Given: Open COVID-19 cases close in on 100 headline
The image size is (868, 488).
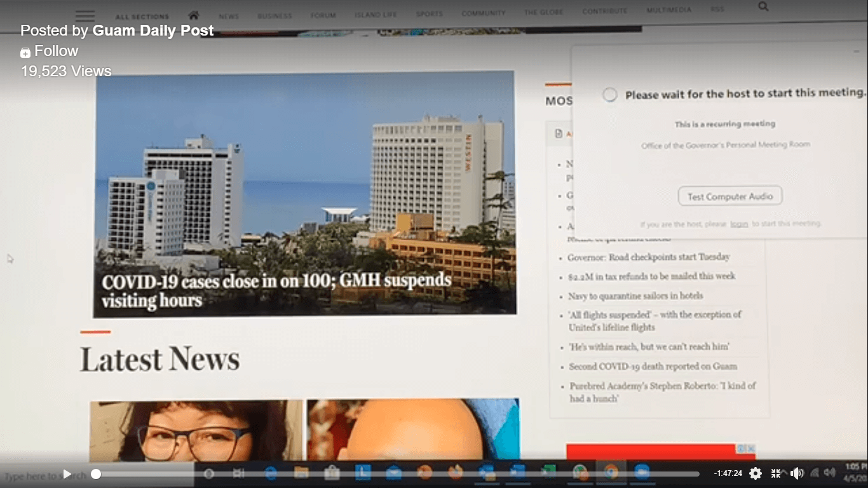Looking at the screenshot, I should point(276,290).
